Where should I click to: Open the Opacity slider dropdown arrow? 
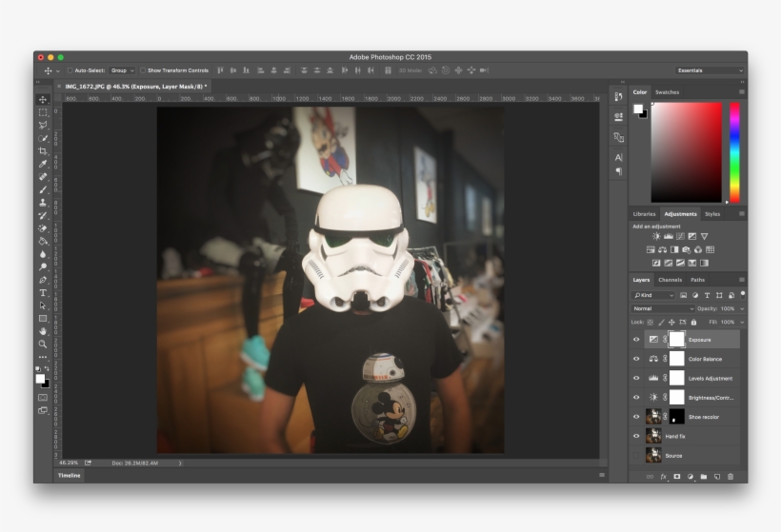point(742,309)
